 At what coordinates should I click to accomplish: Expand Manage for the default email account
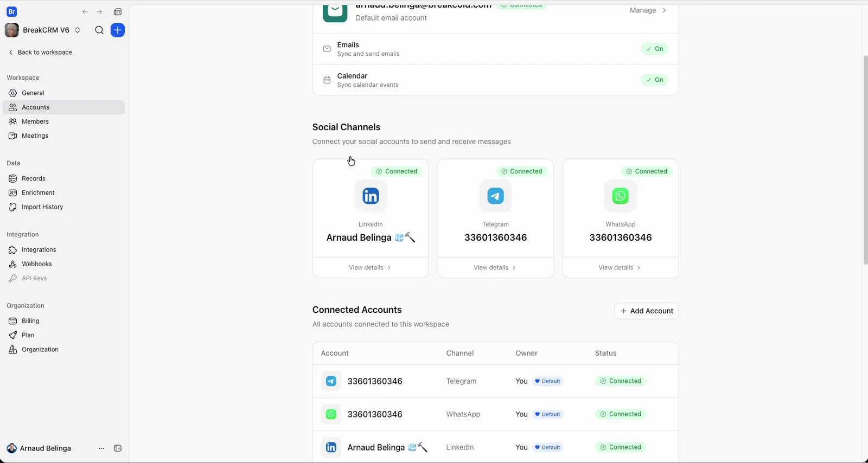(x=648, y=10)
